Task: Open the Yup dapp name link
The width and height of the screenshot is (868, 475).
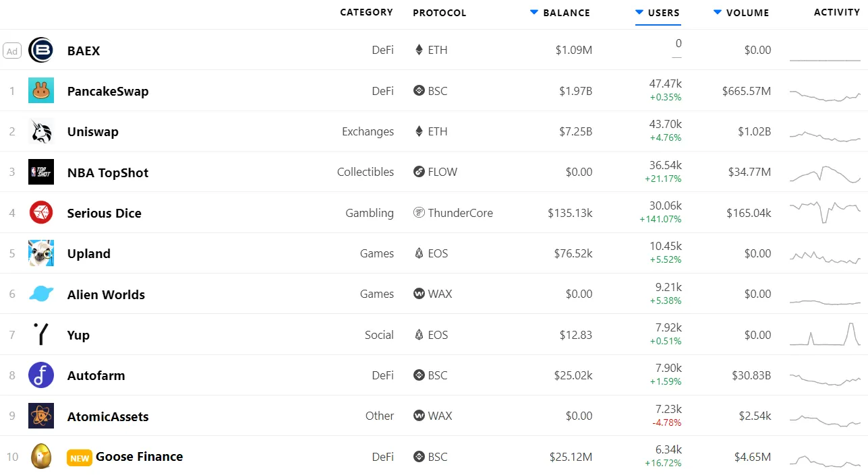Action: 78,335
